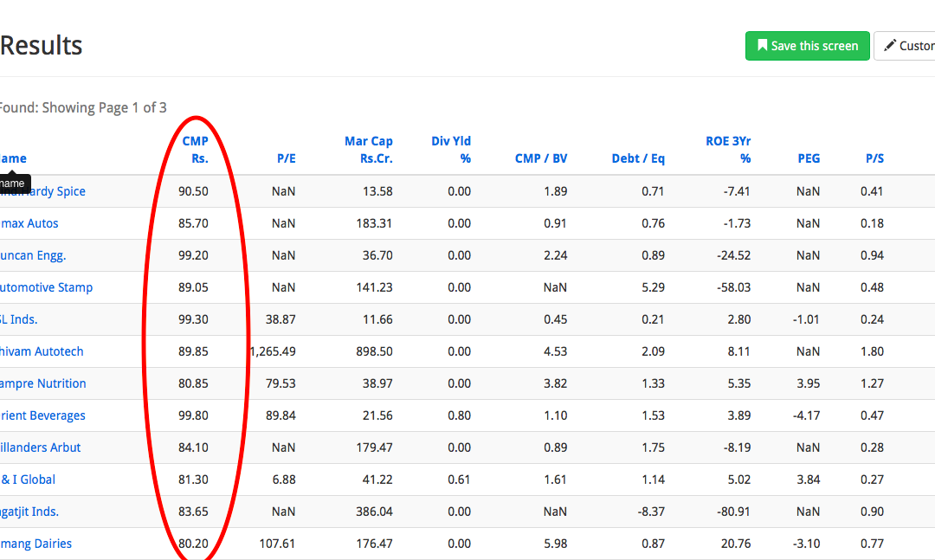Sort by Mar Cap Rs.Cr. header

369,150
